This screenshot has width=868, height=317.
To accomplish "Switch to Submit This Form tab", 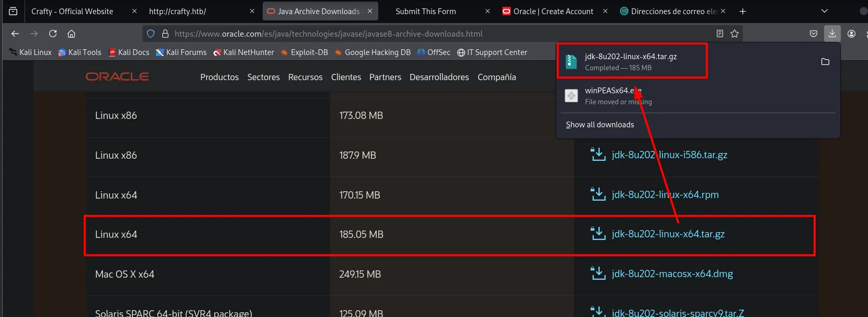I will [x=426, y=11].
